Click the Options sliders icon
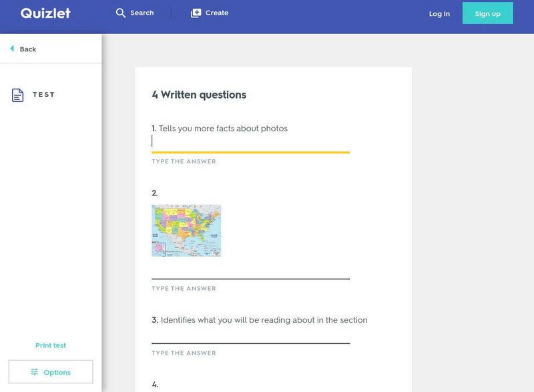 (35, 372)
